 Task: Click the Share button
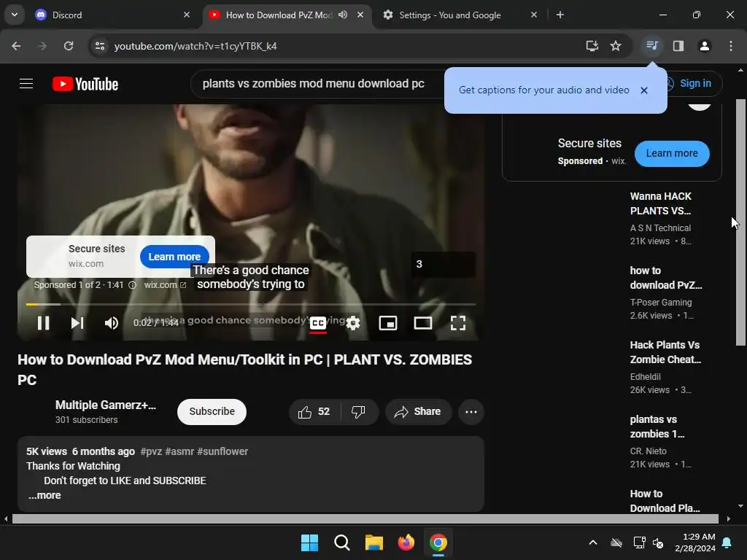418,411
